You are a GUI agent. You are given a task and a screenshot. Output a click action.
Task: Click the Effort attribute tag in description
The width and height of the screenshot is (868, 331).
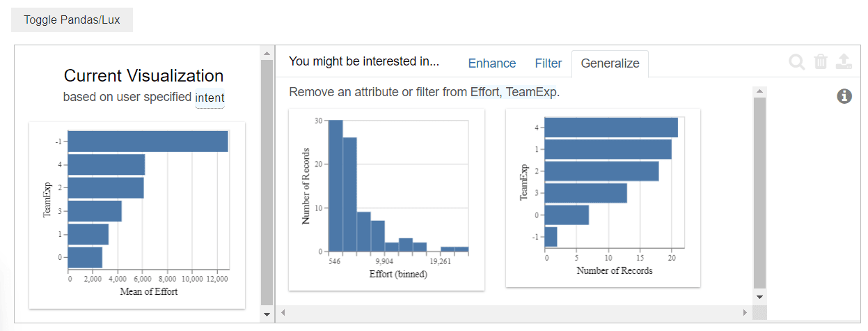(x=485, y=92)
